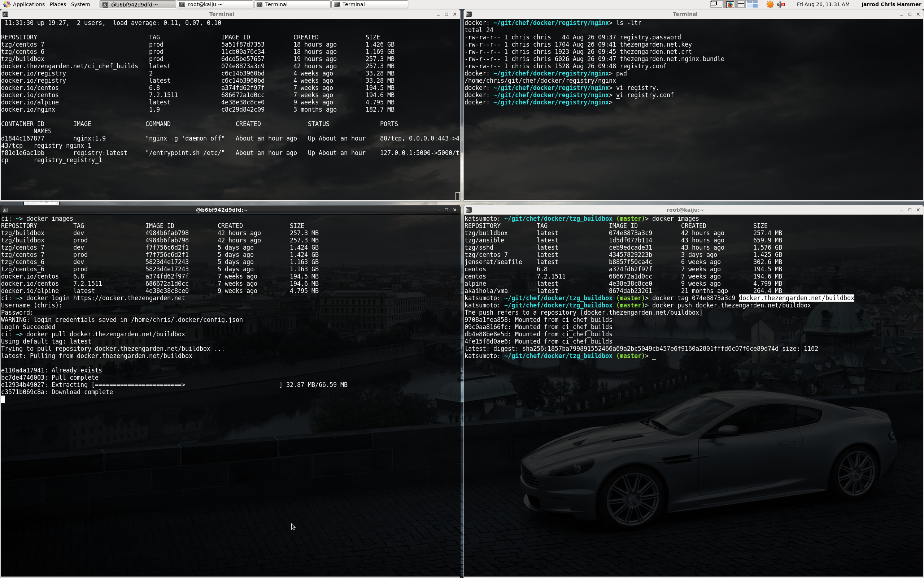Click 'Login Succeeded' message
Viewport: 924px width, 578px height.
click(x=28, y=327)
